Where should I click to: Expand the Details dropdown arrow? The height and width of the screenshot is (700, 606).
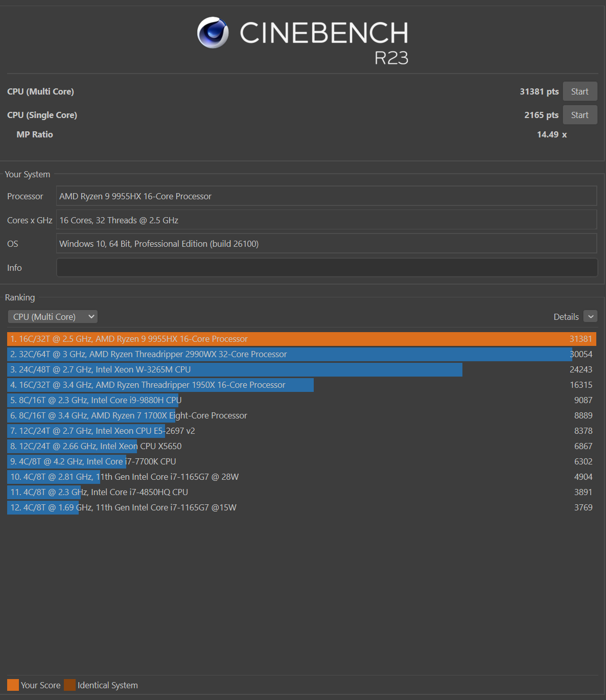(591, 317)
